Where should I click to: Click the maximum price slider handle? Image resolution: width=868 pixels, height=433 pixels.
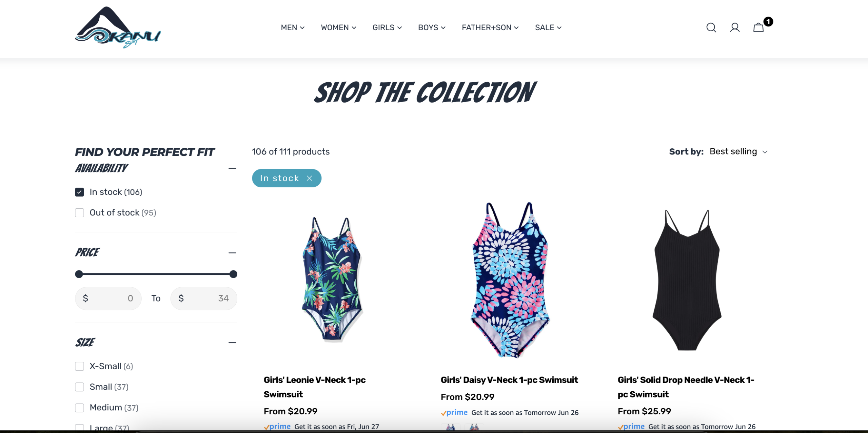coord(233,274)
